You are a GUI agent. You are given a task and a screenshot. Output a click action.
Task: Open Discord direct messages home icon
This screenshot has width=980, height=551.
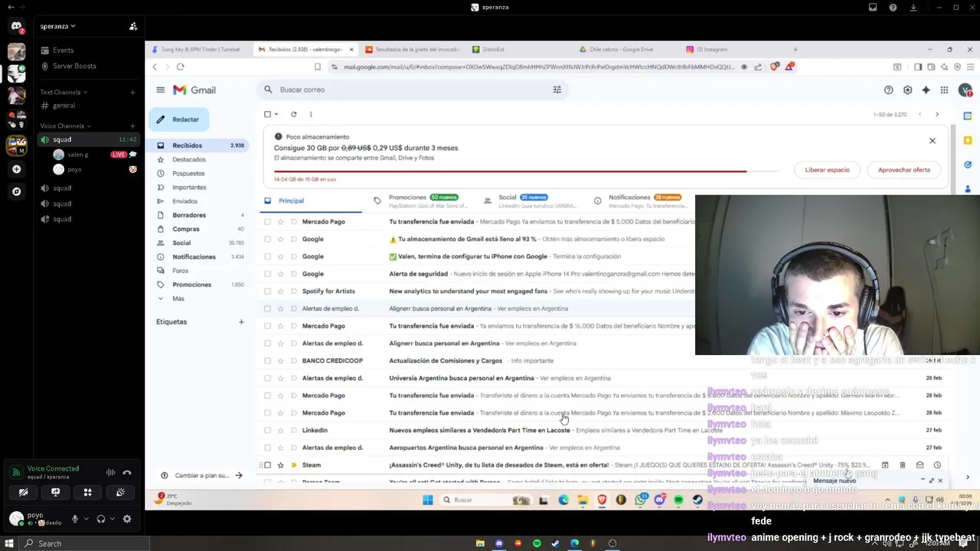[16, 26]
